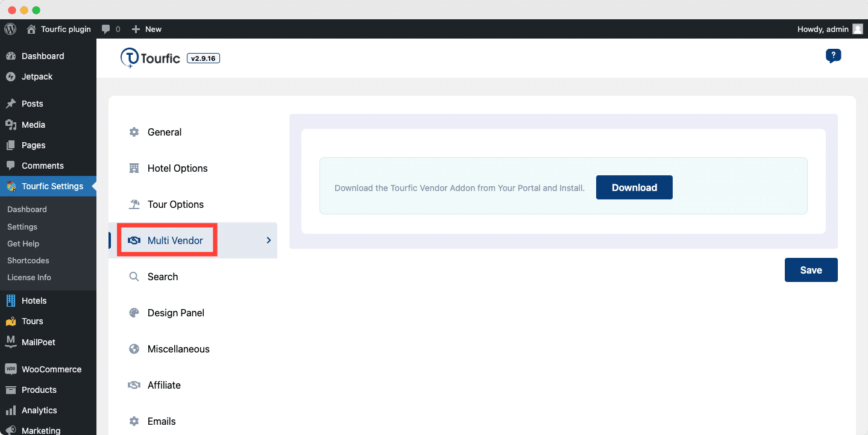Click the Posts pin icon
The image size is (868, 435).
click(x=11, y=104)
